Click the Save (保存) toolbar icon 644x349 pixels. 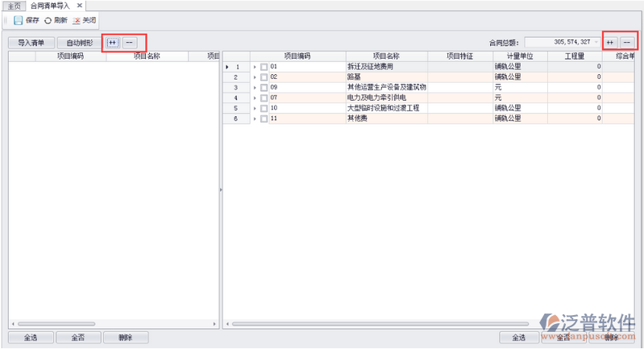18,19
